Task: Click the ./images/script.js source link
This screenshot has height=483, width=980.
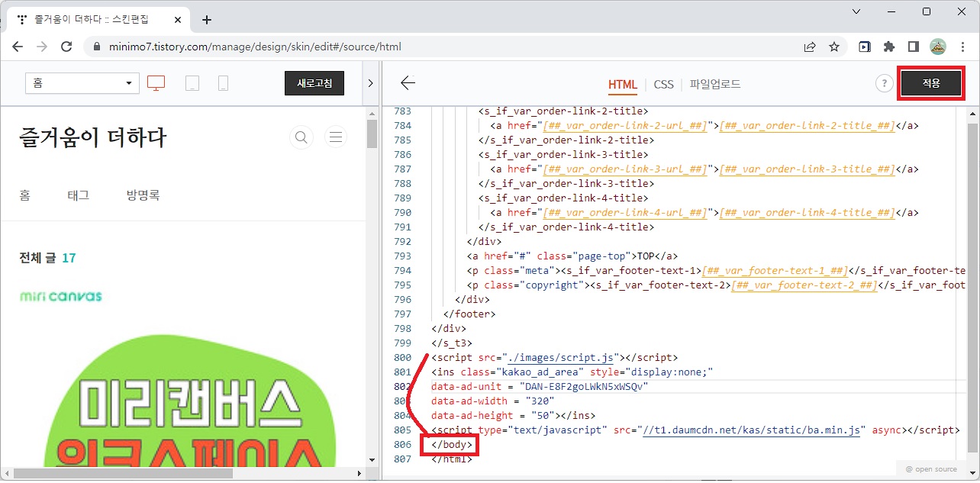Action: pyautogui.click(x=562, y=357)
